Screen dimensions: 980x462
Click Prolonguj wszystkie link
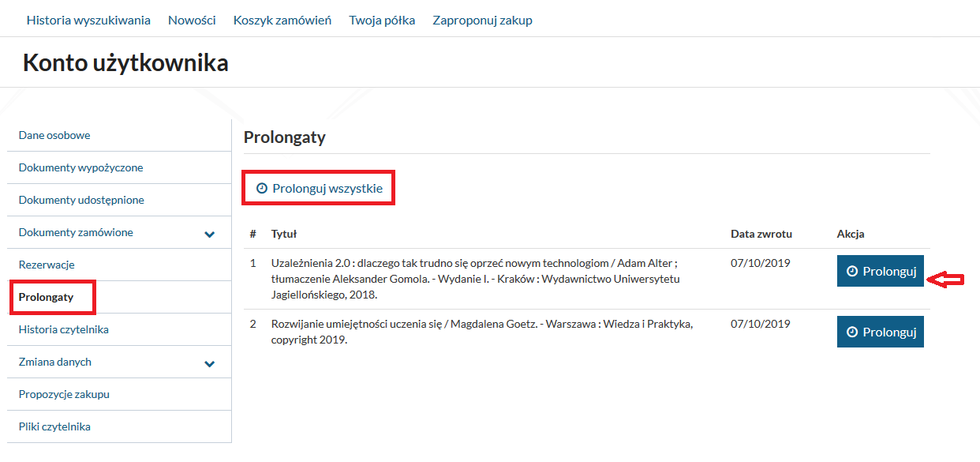pos(320,189)
